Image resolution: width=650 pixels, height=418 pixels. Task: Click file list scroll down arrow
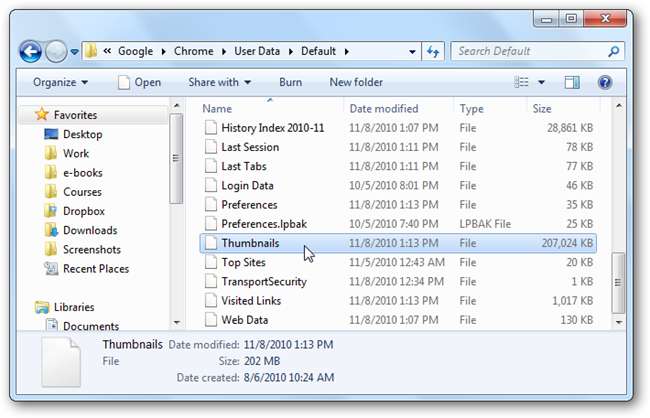[x=618, y=322]
